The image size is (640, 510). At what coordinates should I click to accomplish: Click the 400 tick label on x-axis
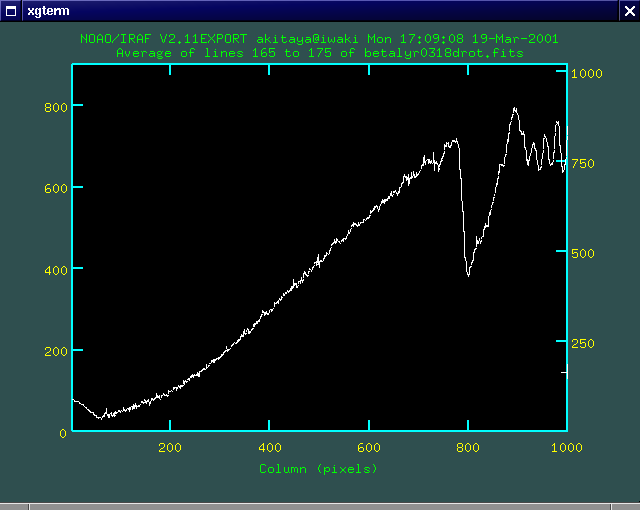(x=269, y=448)
